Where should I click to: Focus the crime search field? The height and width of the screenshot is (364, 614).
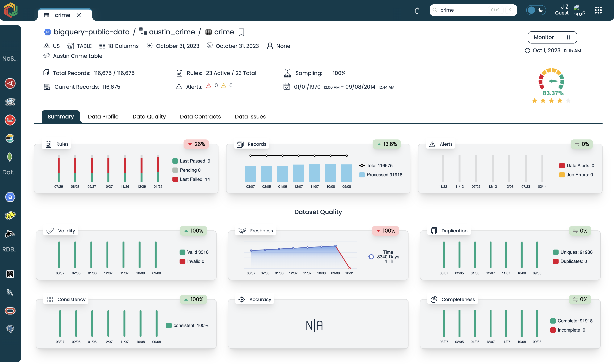pyautogui.click(x=473, y=10)
